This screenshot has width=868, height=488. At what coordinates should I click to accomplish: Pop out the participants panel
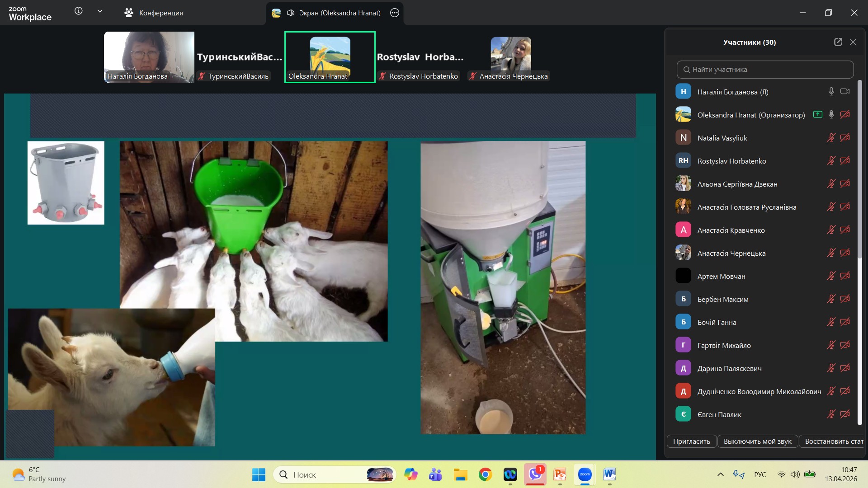838,42
